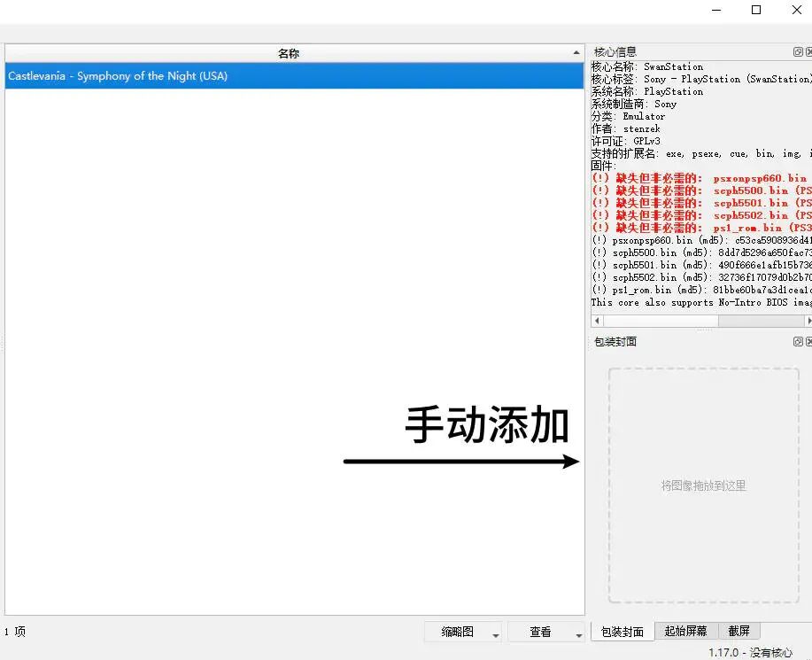Screen dimensions: 812x660
Task: Click the warning icon beside psxonpsp660.bin
Action: tap(600, 177)
